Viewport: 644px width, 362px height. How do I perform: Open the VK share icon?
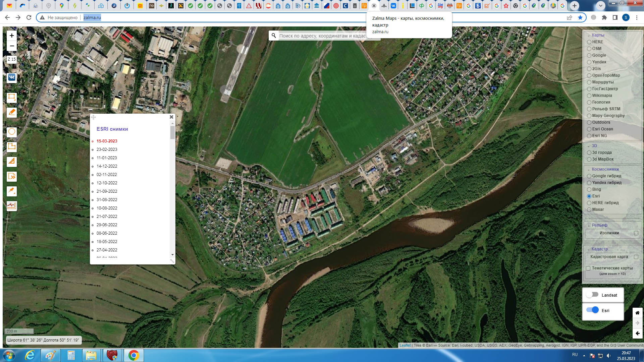(12, 77)
